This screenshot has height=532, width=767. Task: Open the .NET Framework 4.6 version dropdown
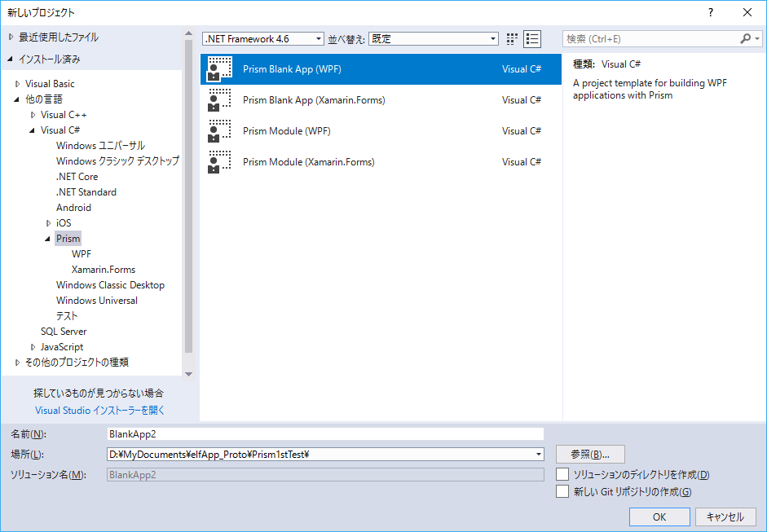tap(263, 38)
